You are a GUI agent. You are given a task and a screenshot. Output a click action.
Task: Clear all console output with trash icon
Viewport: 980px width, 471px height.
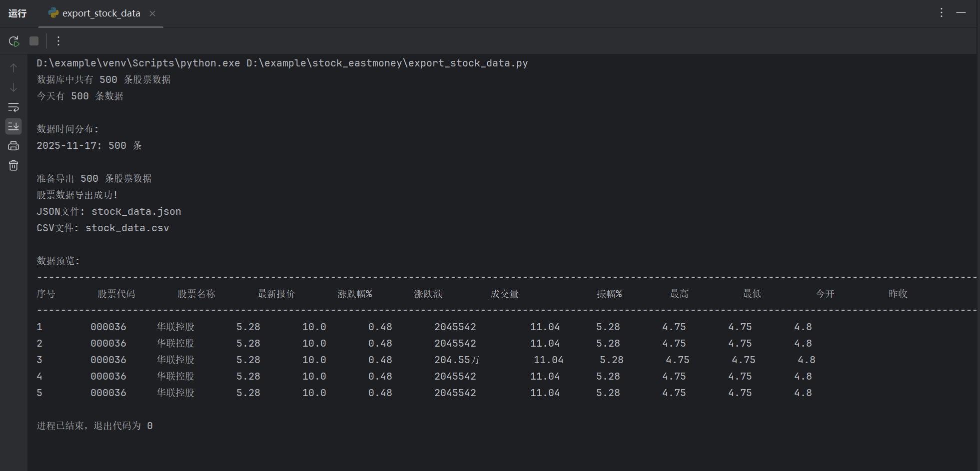pyautogui.click(x=13, y=165)
